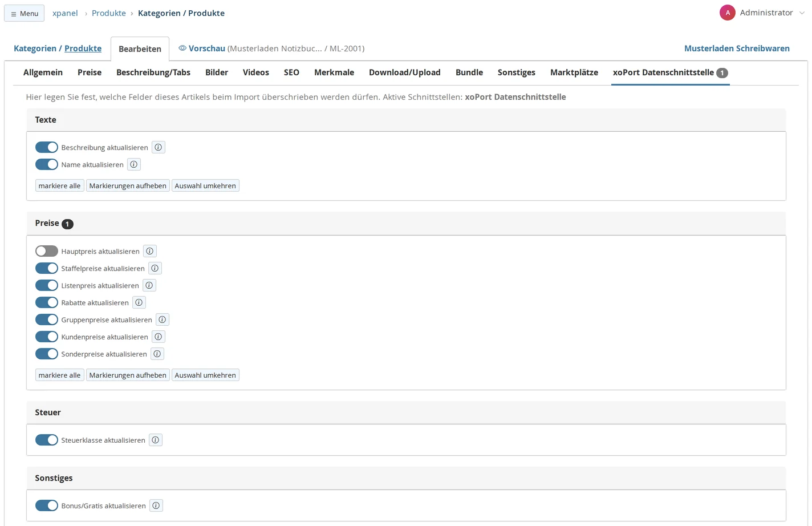Go to the Videos tab
The width and height of the screenshot is (812, 526).
tap(256, 72)
